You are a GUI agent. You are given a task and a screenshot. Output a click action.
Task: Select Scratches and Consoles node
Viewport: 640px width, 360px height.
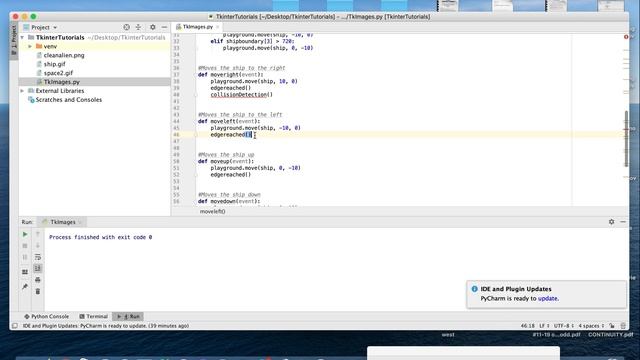point(69,100)
